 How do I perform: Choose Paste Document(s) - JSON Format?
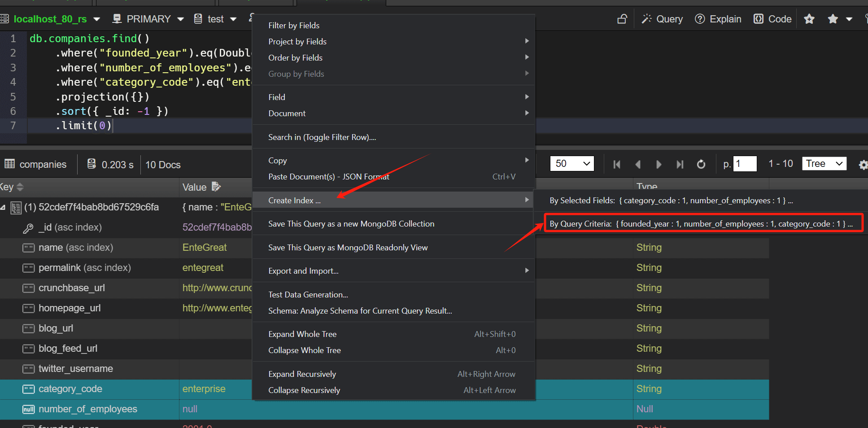point(394,177)
